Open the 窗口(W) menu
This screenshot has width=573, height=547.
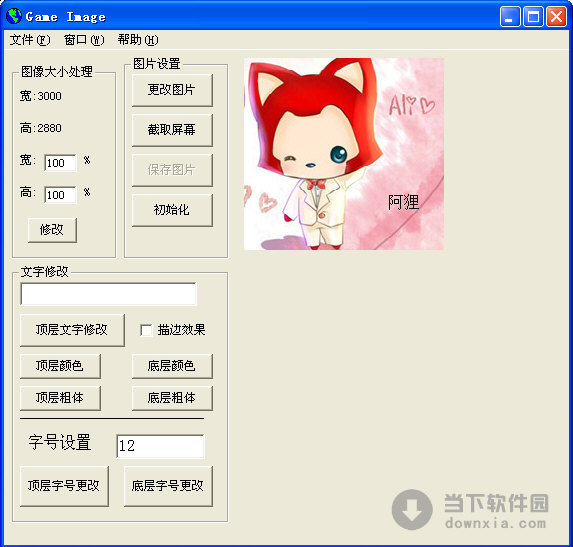coord(84,39)
